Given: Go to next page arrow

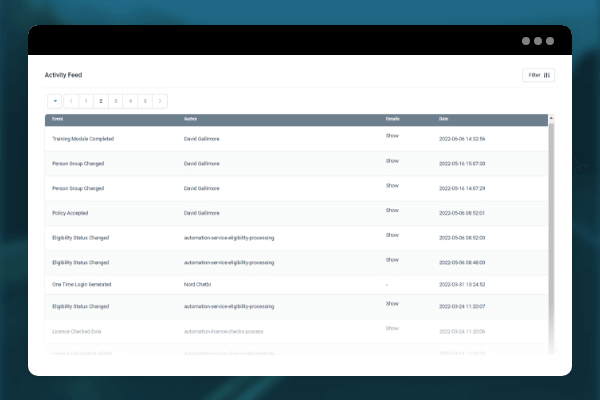Looking at the screenshot, I should pyautogui.click(x=160, y=101).
